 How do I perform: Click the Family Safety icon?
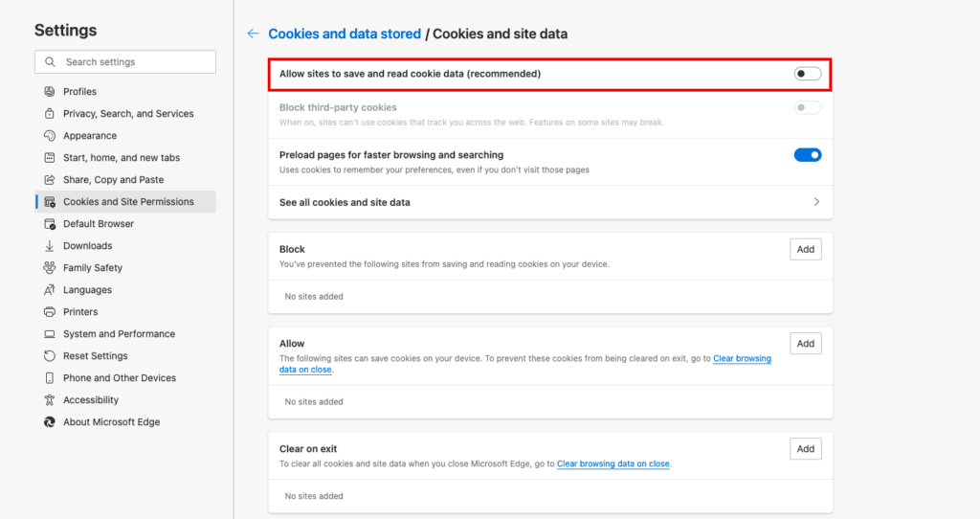50,267
